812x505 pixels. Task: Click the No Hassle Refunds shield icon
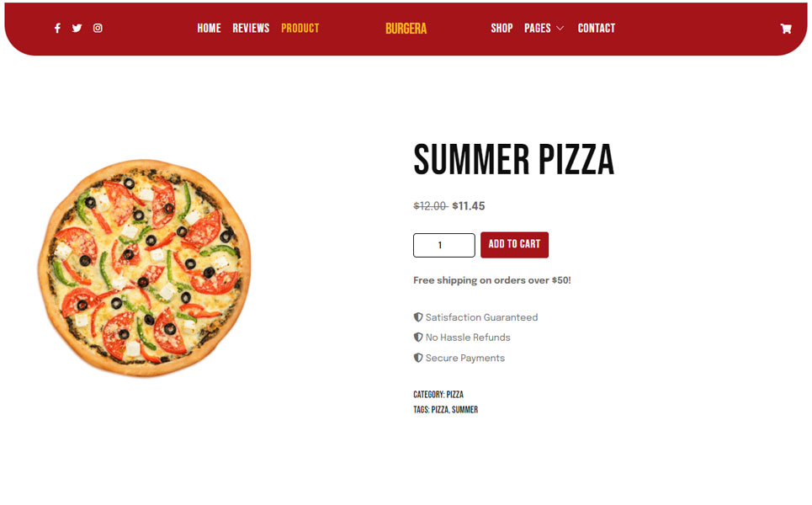click(x=418, y=338)
